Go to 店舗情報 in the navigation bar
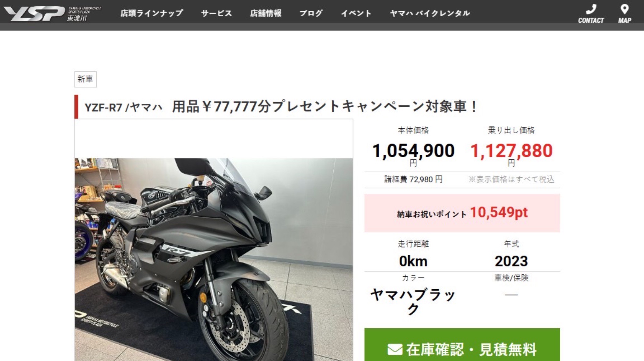The image size is (644, 361). (266, 13)
